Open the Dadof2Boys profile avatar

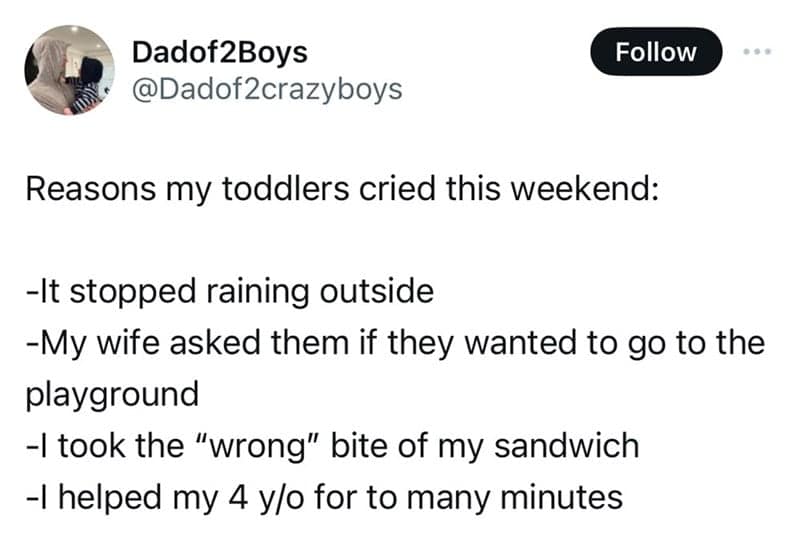click(69, 70)
